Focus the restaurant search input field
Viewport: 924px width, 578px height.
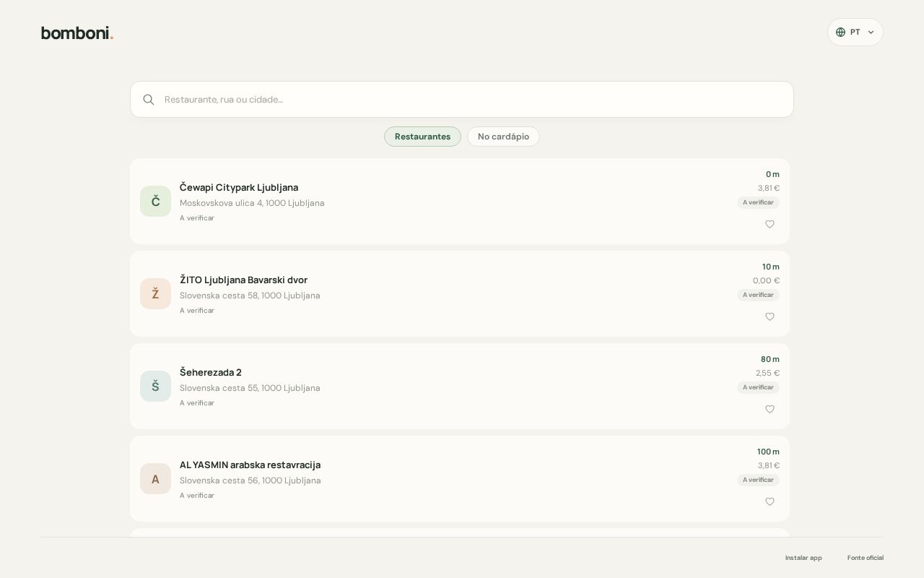click(x=462, y=100)
